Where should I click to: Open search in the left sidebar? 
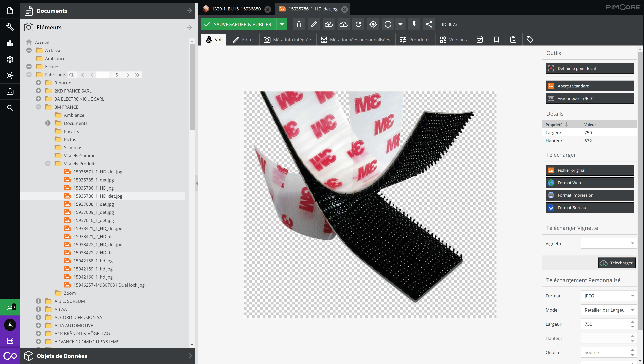[10, 108]
